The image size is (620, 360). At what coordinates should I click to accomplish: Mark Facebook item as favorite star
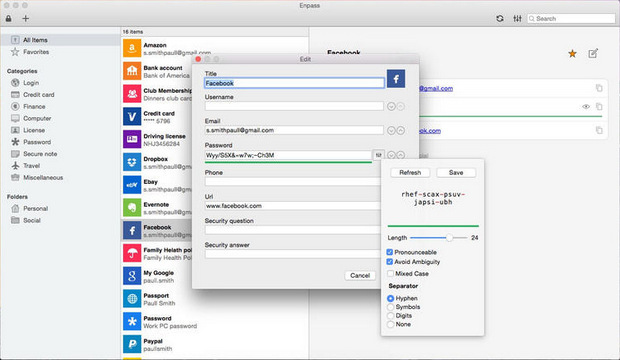572,53
